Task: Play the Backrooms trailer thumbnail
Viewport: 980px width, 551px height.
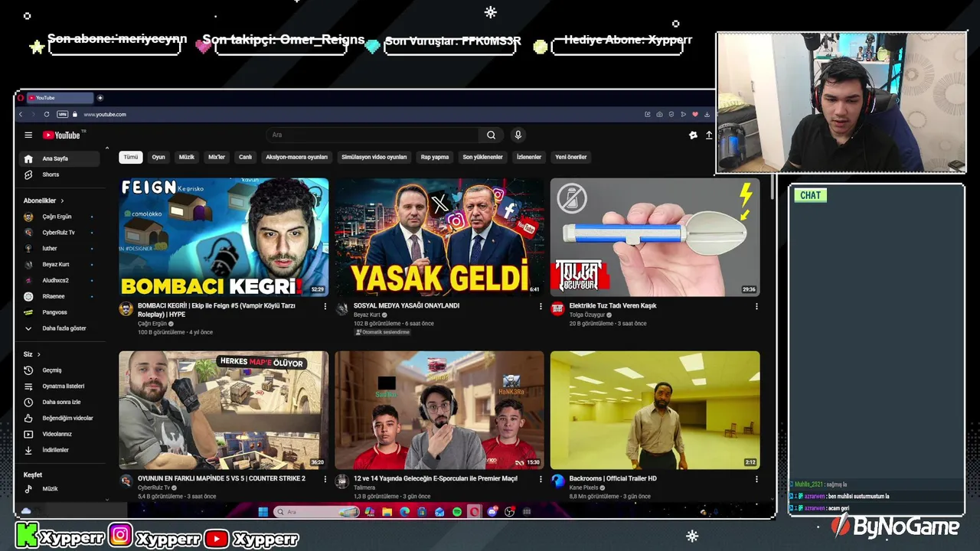Action: tap(655, 410)
